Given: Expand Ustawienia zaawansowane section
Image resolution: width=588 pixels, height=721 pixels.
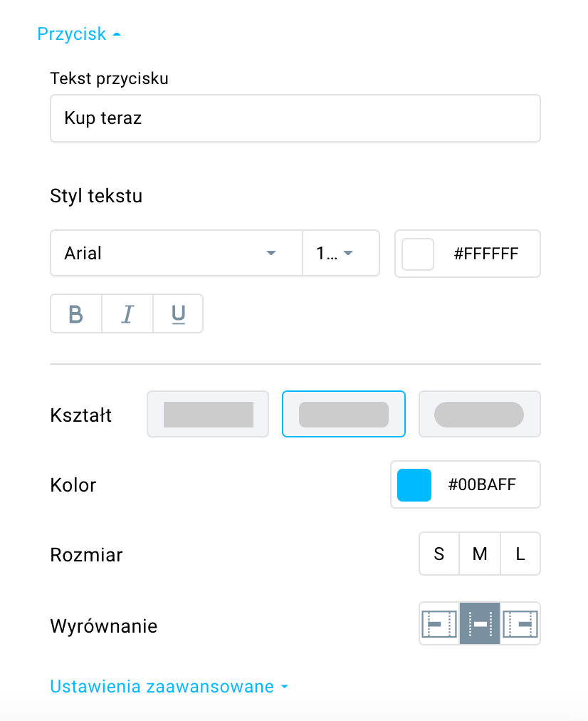Looking at the screenshot, I should click(x=169, y=687).
